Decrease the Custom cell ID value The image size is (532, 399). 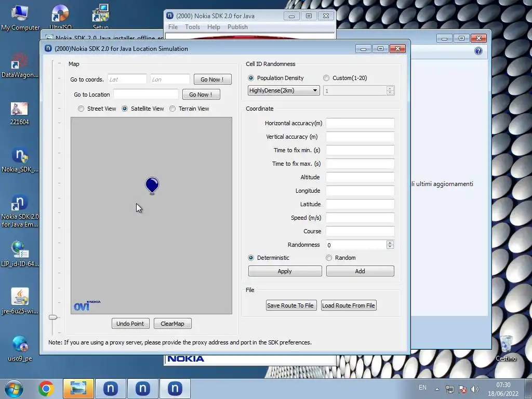point(390,92)
